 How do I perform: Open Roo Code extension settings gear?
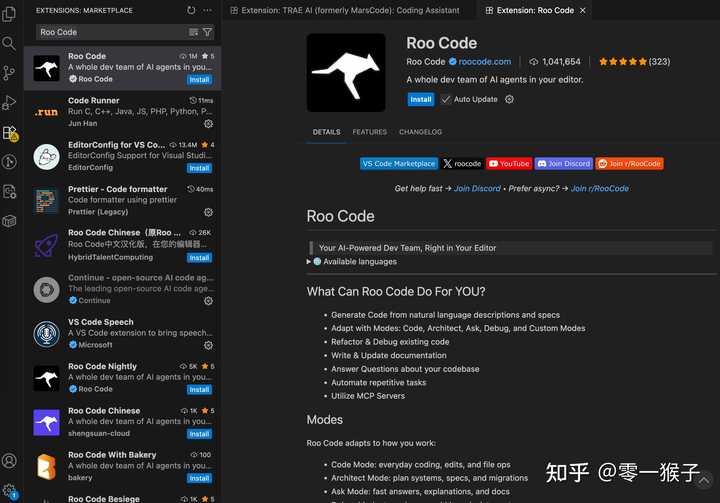pos(509,99)
